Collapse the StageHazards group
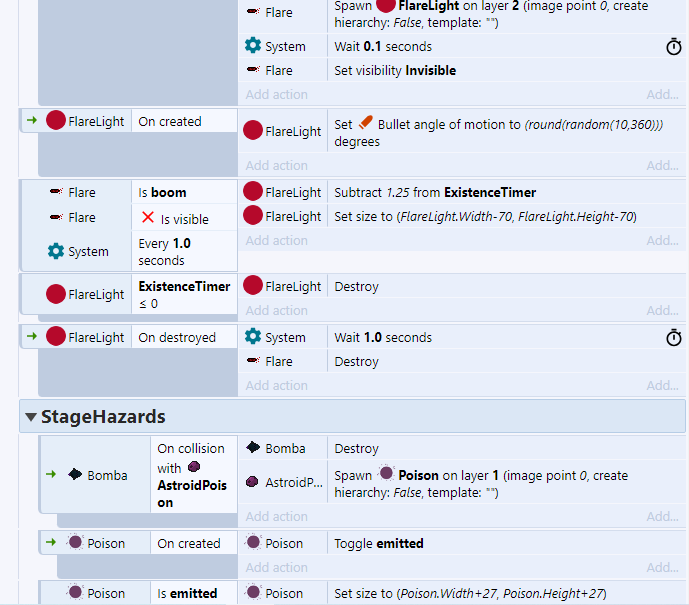Viewport: 689px width, 605px height. tap(31, 416)
